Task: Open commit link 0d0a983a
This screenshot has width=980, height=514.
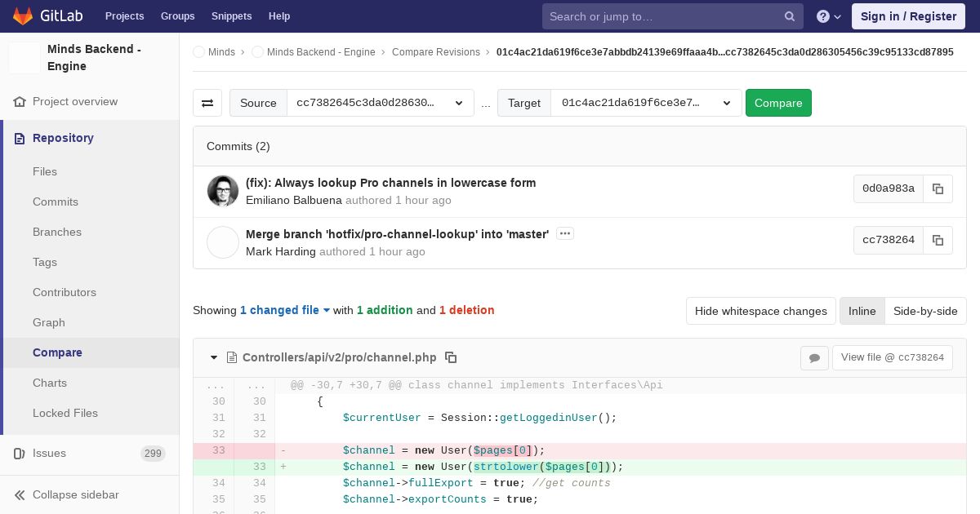Action: (889, 188)
